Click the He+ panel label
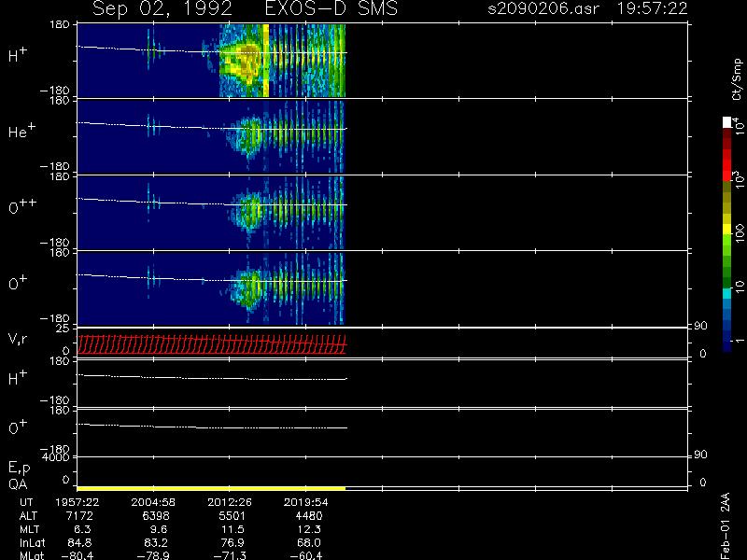This screenshot has height=560, width=747. click(x=21, y=131)
